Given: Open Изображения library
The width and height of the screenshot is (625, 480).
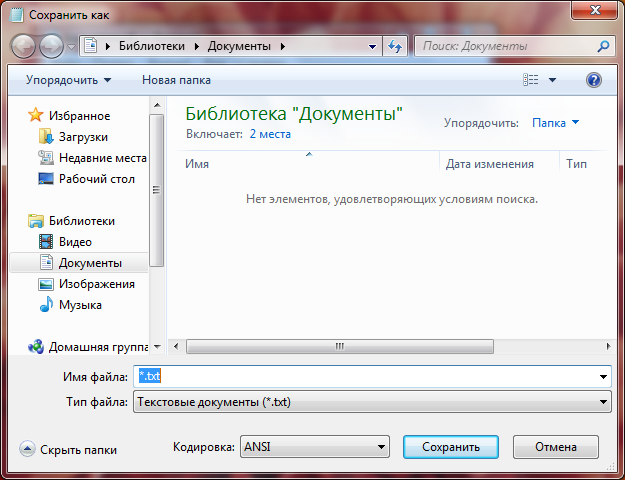Looking at the screenshot, I should pos(97,284).
